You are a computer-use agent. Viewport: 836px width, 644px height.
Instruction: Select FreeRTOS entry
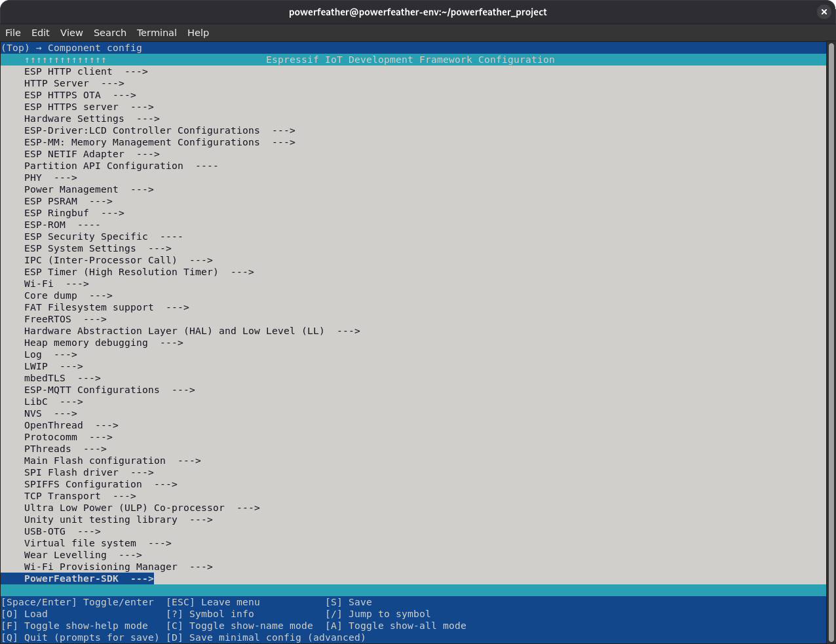pos(66,319)
